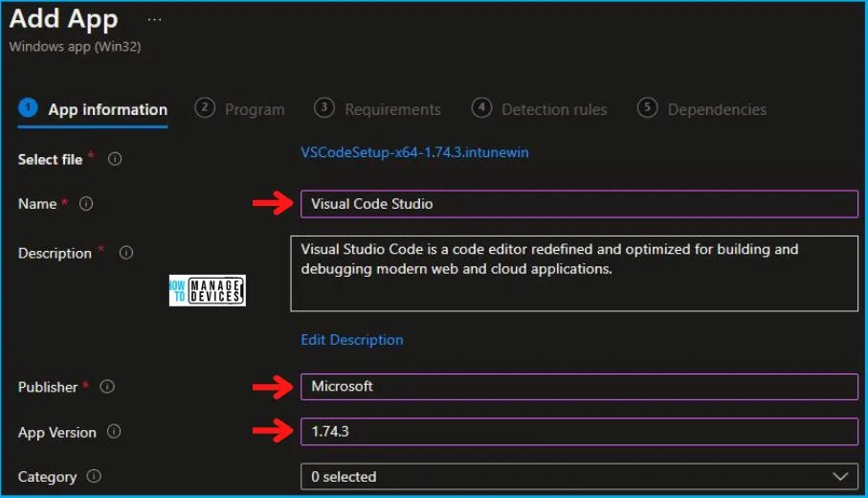The image size is (868, 498).
Task: Click the Edit Description link
Action: pyautogui.click(x=352, y=340)
